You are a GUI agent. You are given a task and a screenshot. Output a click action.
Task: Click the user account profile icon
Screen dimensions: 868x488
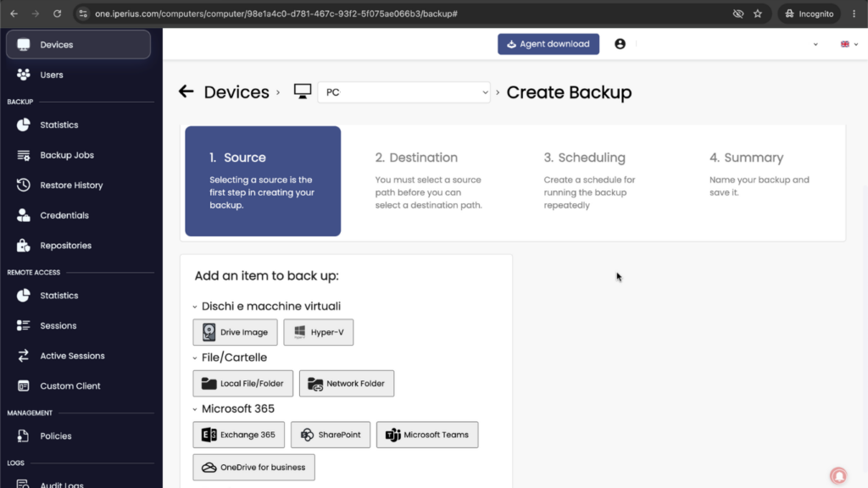pyautogui.click(x=620, y=44)
